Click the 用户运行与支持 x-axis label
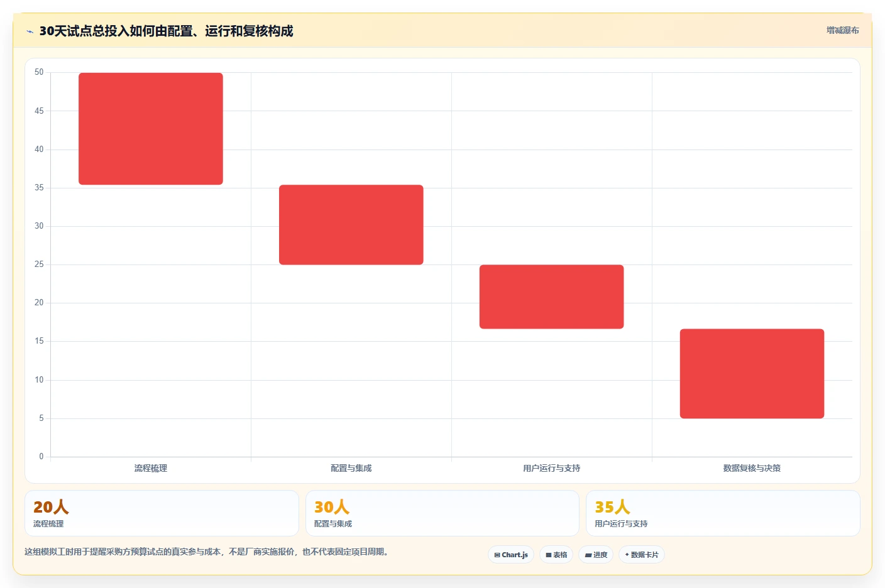Screen dimensions: 885x588 [x=552, y=468]
